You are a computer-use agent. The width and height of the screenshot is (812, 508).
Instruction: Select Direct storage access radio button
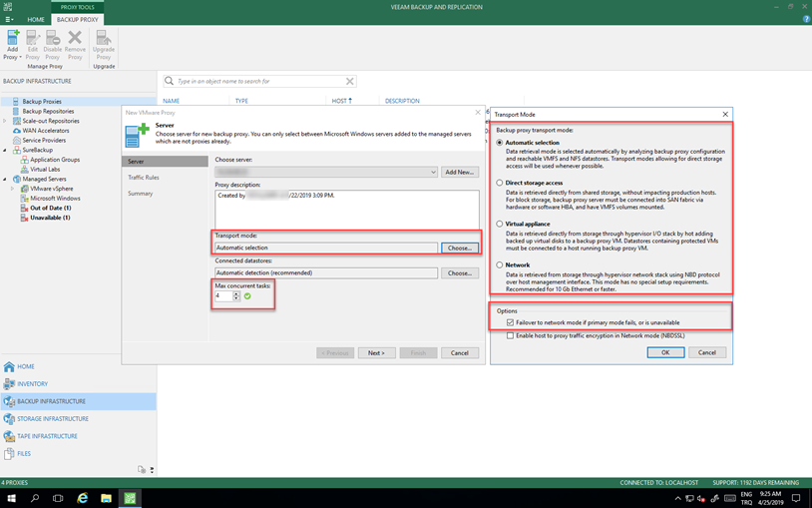pos(499,183)
